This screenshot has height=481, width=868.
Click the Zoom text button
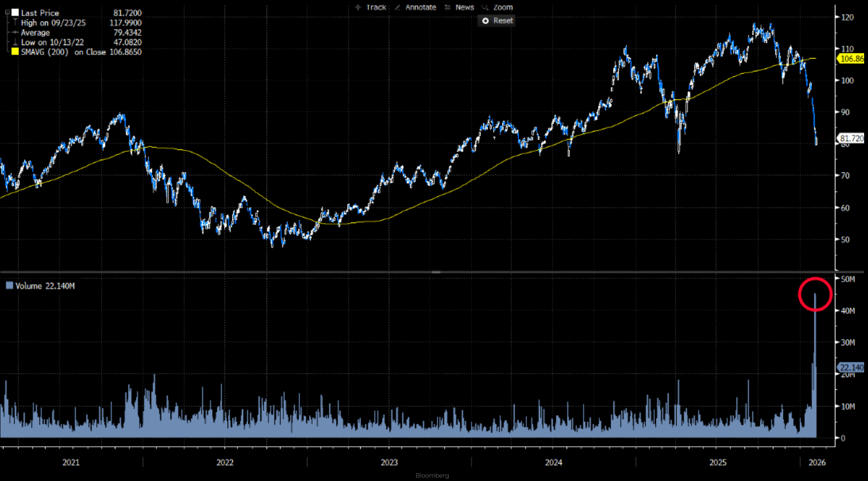pyautogui.click(x=503, y=7)
